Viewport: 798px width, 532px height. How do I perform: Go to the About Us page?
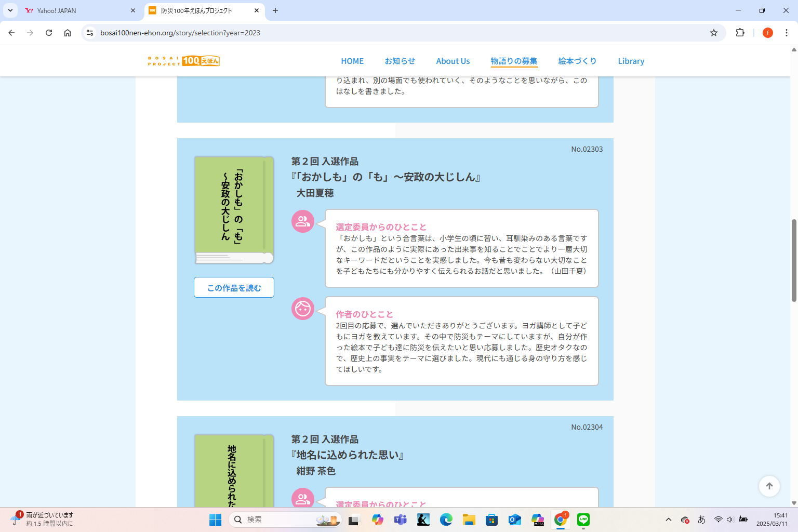[453, 61]
